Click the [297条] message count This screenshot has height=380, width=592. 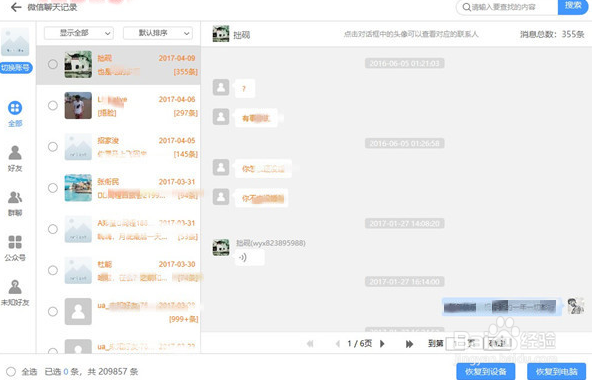pos(185,113)
